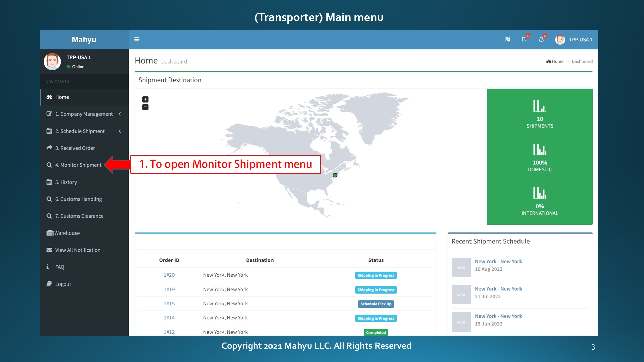Viewport: 644px width, 362px height.
Task: Click the Warehouse building icon
Action: pyautogui.click(x=50, y=233)
